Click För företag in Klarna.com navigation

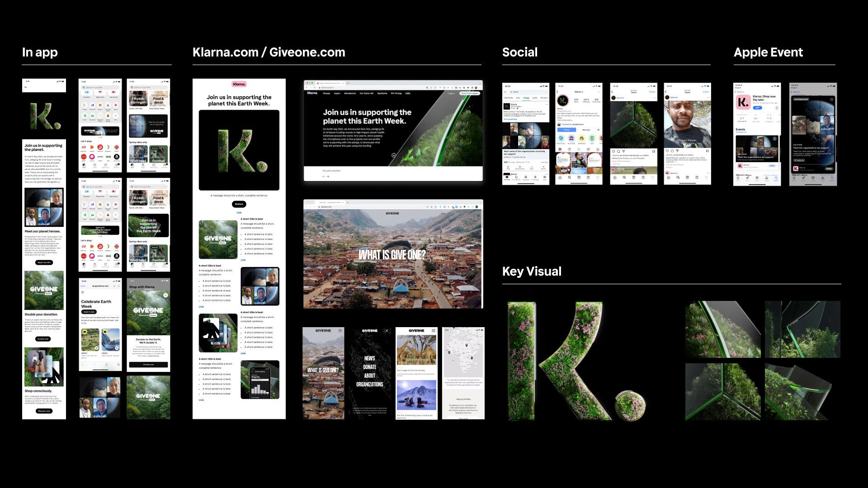click(x=396, y=94)
